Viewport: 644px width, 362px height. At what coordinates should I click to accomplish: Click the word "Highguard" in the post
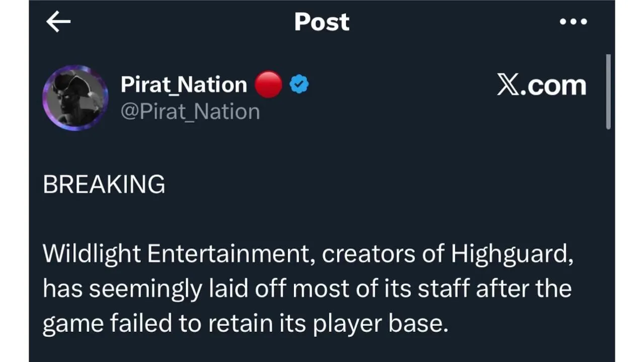511,254
